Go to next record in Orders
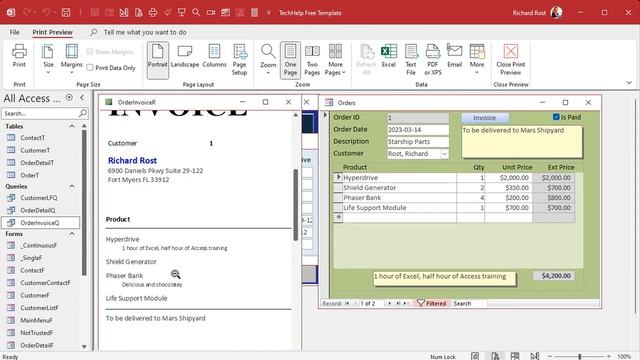The image size is (640, 360). coord(389,303)
